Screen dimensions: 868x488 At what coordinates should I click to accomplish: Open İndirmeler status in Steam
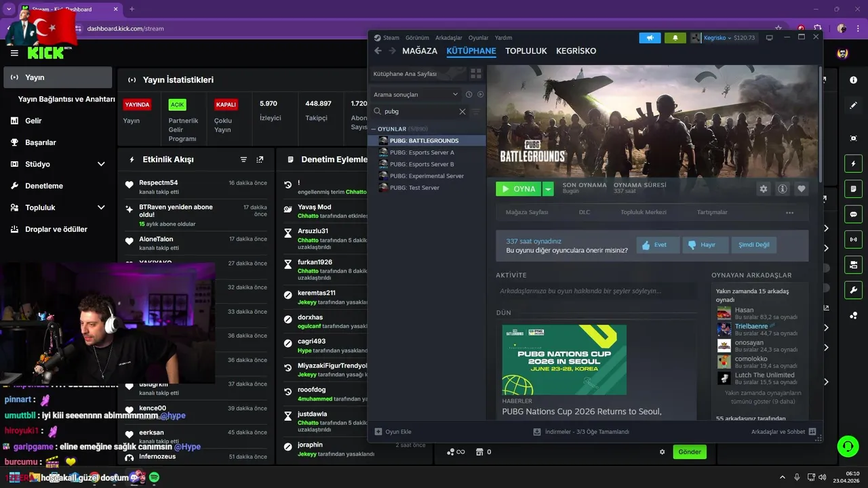(x=581, y=432)
